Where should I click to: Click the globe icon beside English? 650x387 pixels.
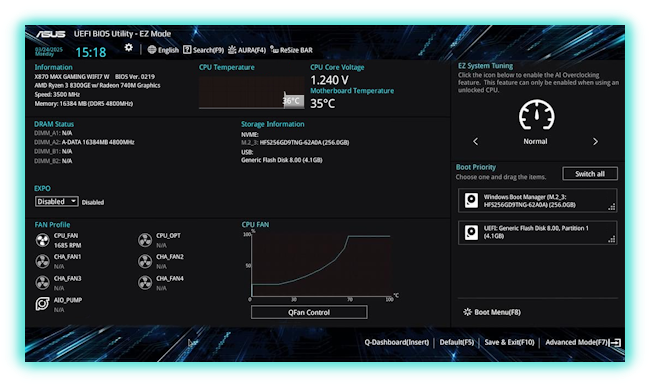(x=152, y=50)
